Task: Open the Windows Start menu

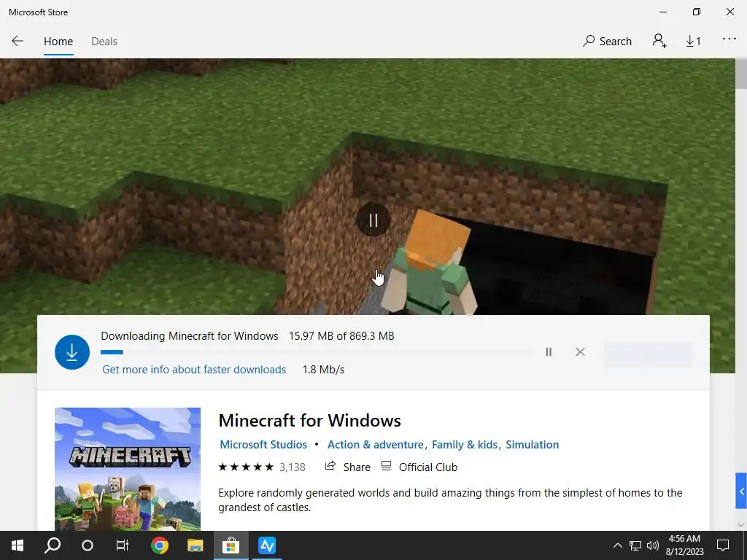Action: click(18, 545)
